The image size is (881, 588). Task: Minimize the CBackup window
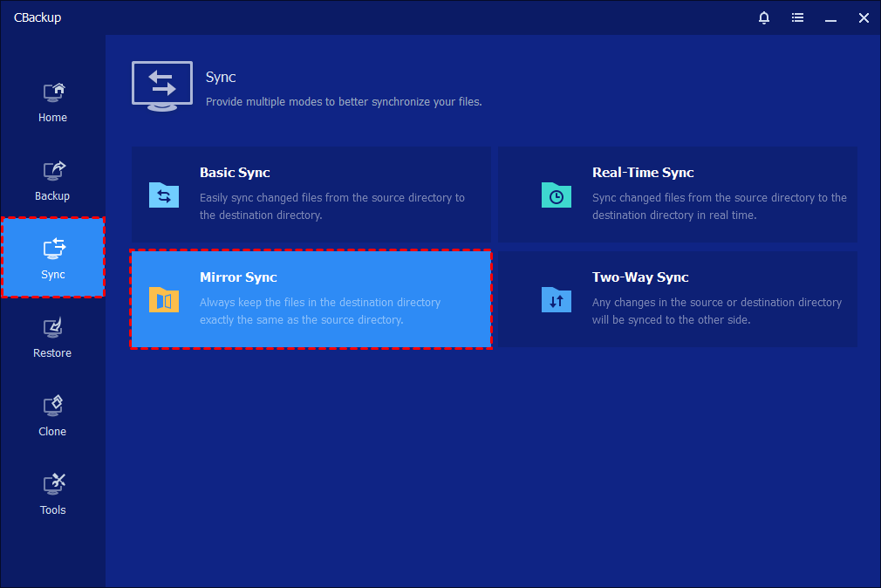830,17
